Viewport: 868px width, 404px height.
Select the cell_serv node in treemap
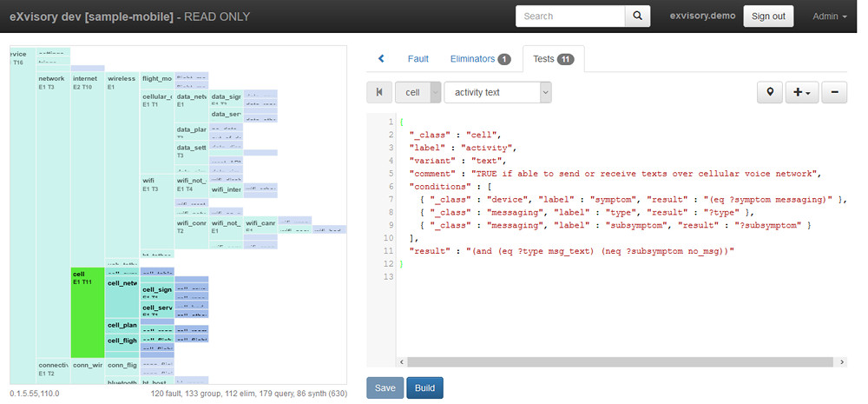[x=157, y=309]
